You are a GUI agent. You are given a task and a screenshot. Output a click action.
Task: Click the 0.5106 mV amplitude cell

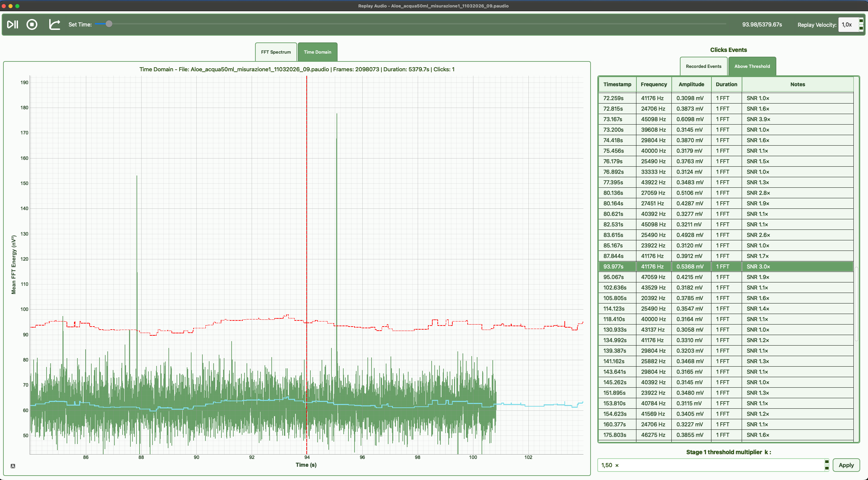click(x=691, y=193)
